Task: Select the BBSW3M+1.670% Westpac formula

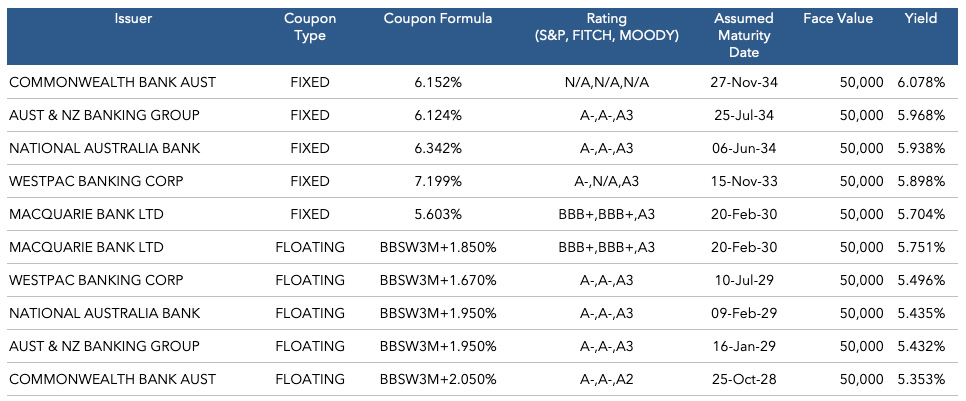Action: (x=438, y=280)
